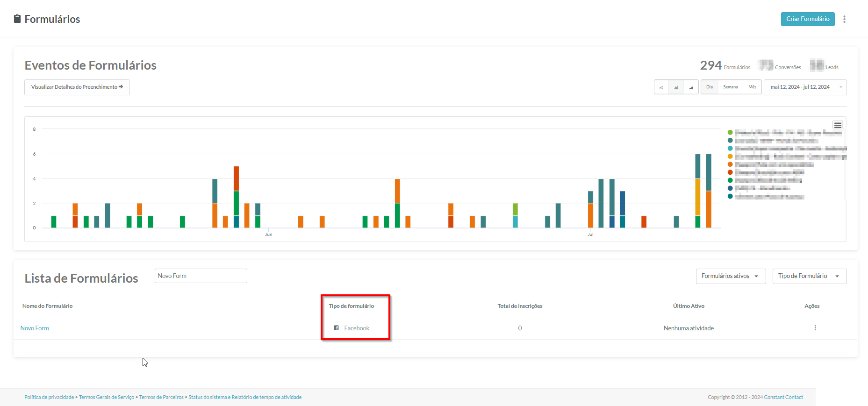Expand the Tipo de Formulário dropdown

click(x=809, y=276)
